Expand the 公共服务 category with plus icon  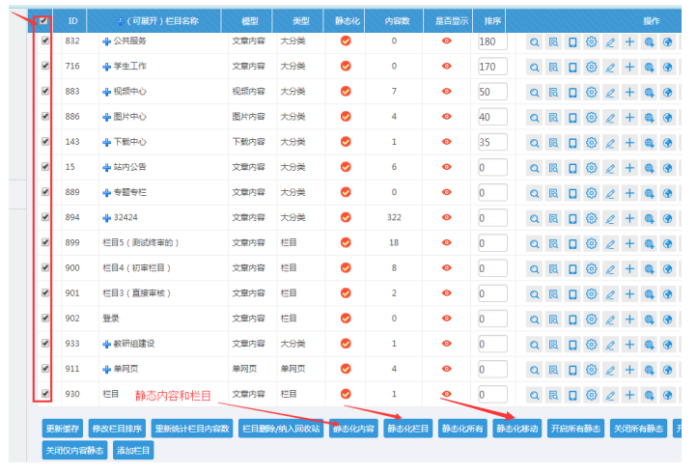coord(107,42)
